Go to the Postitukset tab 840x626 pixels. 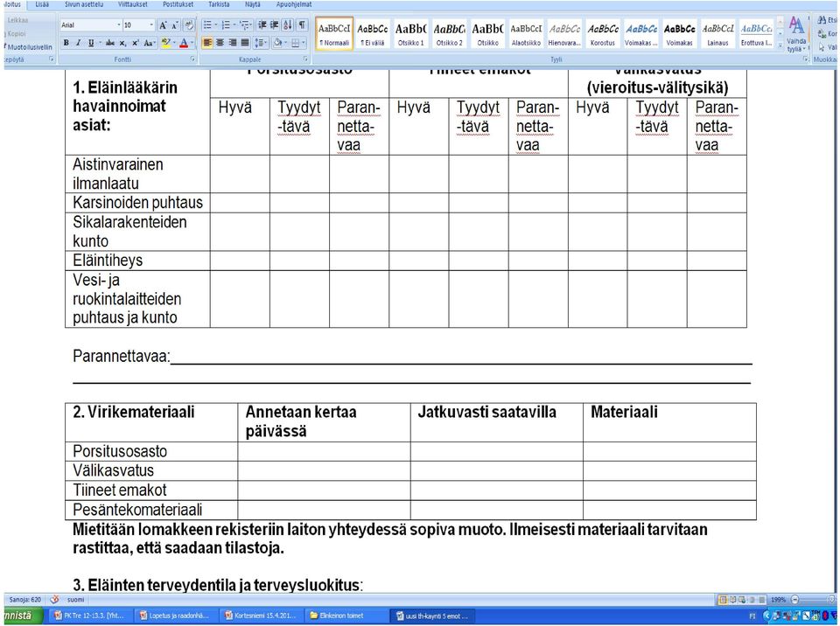click(x=178, y=4)
